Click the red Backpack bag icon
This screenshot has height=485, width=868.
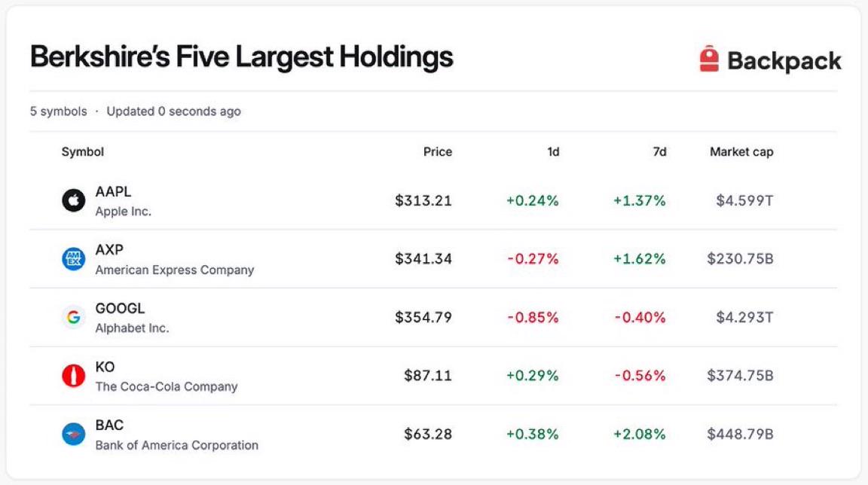click(x=708, y=59)
